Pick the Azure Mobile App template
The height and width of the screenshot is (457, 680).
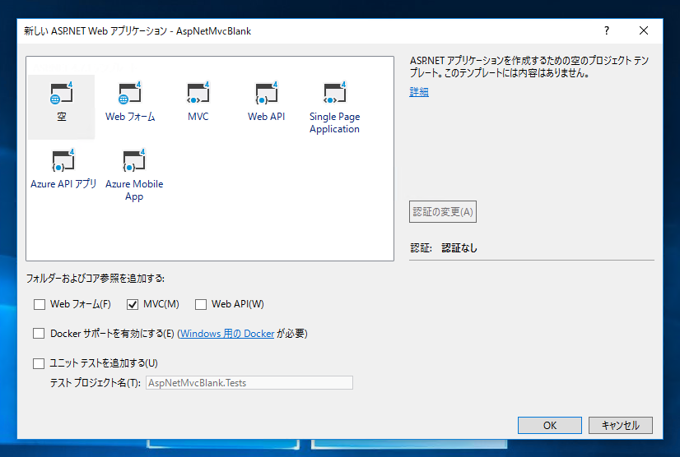(x=134, y=175)
